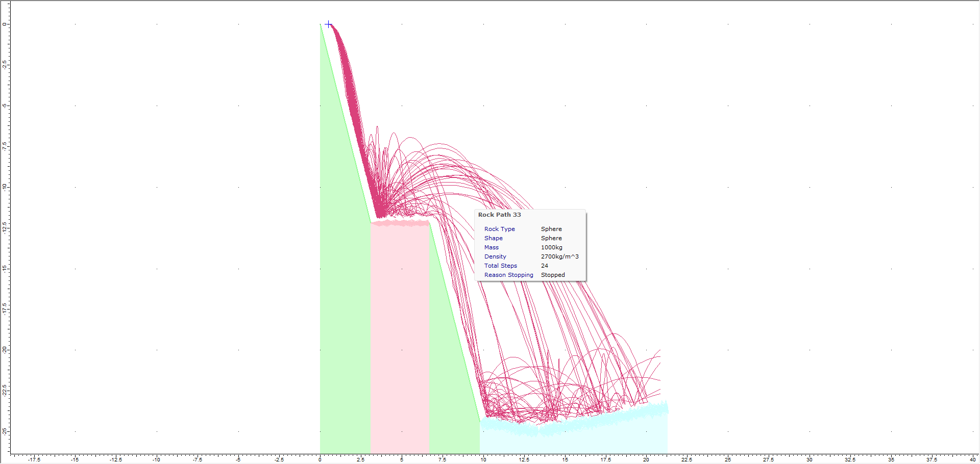The width and height of the screenshot is (980, 464).
Task: Click the 0 tick on vertical axis
Action: [x=5, y=24]
